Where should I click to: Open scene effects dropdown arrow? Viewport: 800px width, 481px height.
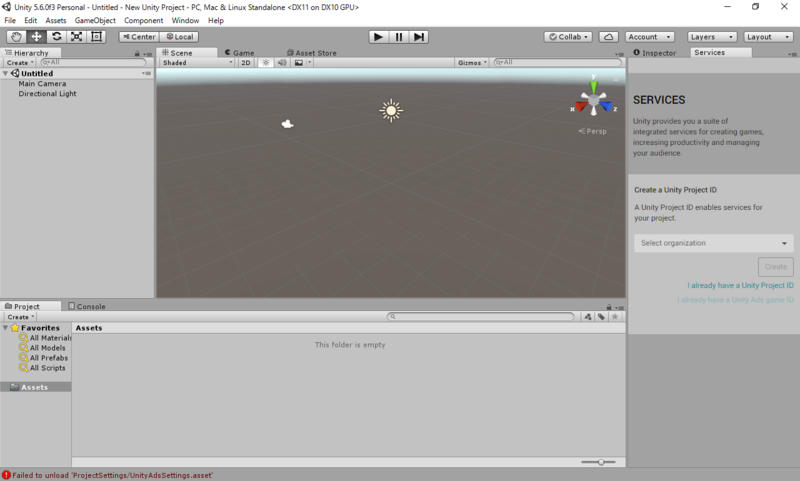click(x=309, y=63)
